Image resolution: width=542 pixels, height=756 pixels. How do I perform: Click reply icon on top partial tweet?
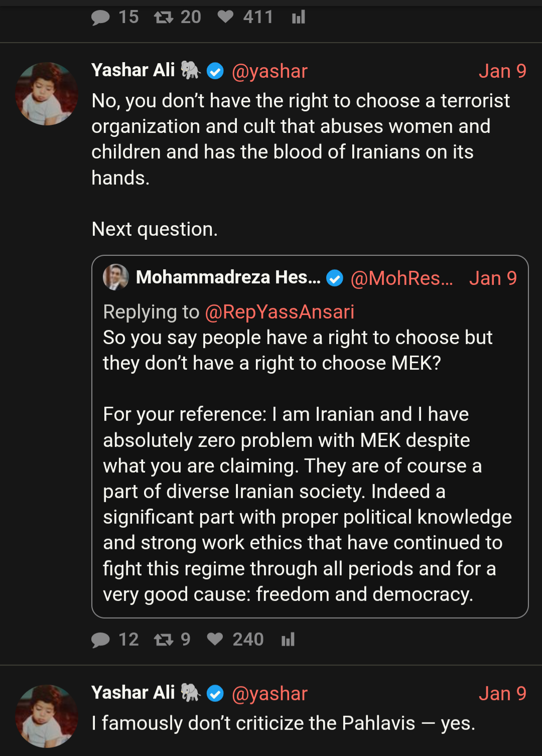(x=101, y=18)
